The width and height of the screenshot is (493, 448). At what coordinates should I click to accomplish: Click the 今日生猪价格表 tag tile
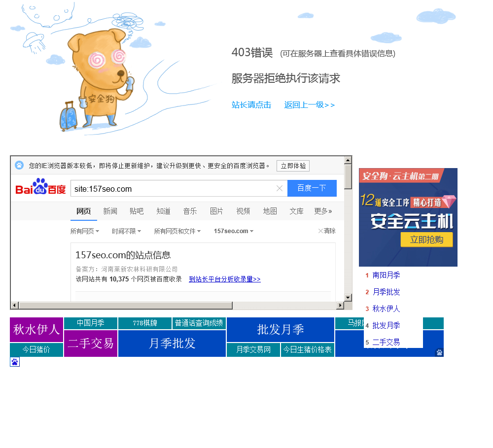click(308, 350)
